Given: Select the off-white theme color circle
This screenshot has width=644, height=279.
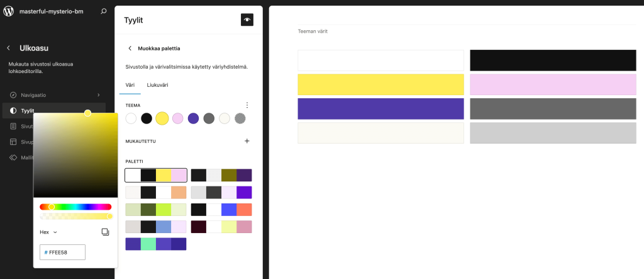Looking at the screenshot, I should point(225,118).
